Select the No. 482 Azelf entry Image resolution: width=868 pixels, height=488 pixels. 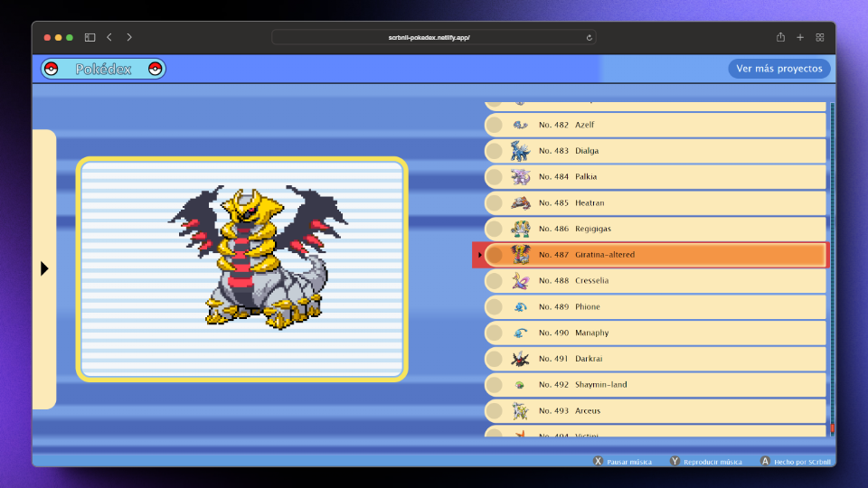point(656,125)
